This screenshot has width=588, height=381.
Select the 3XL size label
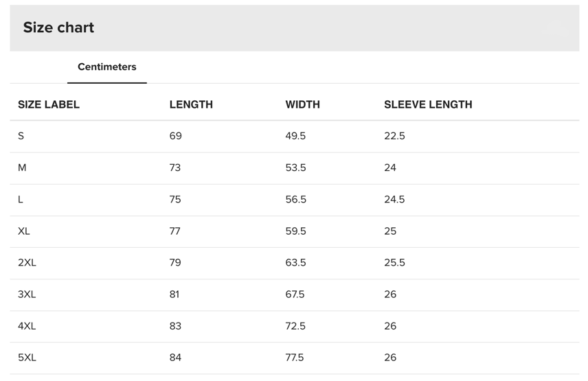click(x=27, y=295)
